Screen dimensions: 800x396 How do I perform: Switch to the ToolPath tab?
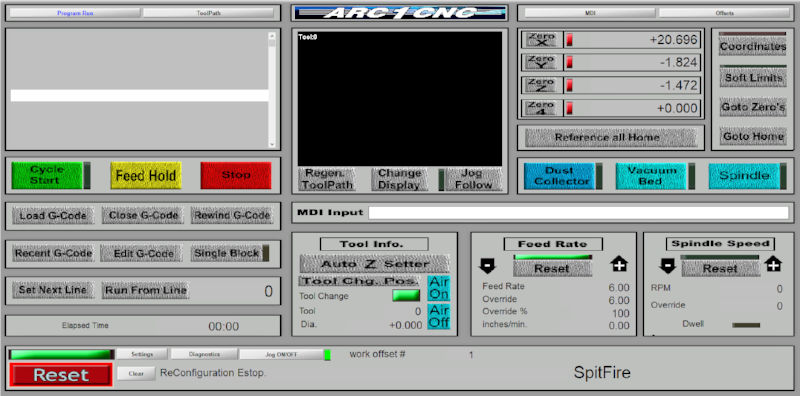(209, 13)
